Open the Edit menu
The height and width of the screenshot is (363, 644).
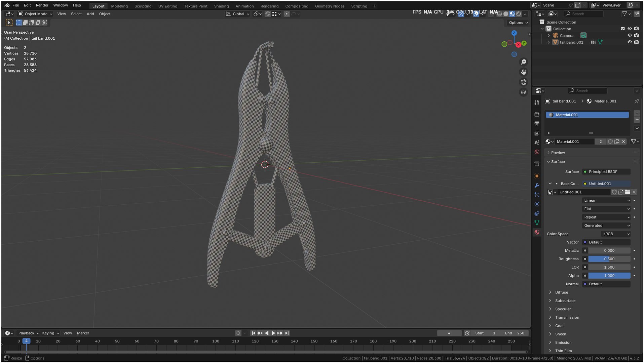(x=27, y=5)
